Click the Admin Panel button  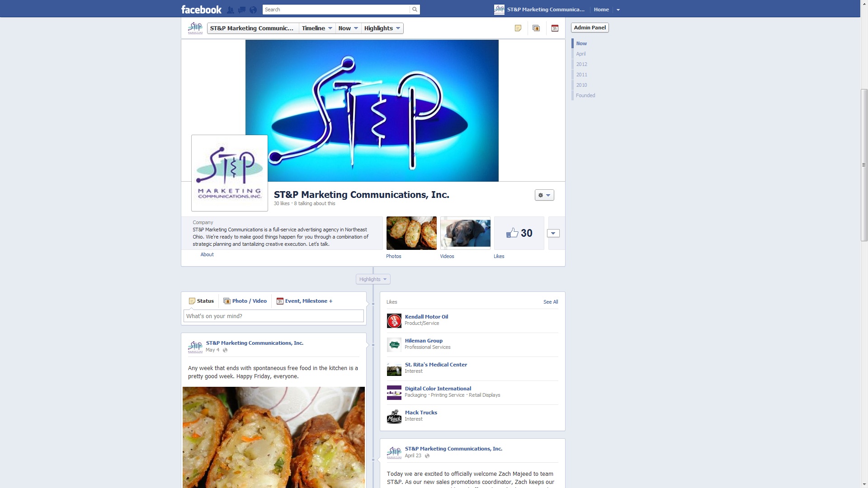point(590,28)
